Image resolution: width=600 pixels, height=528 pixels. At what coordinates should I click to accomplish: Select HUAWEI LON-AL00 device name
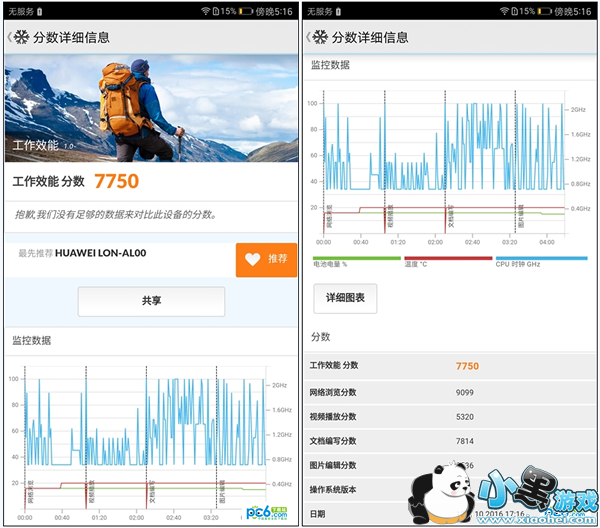click(101, 253)
